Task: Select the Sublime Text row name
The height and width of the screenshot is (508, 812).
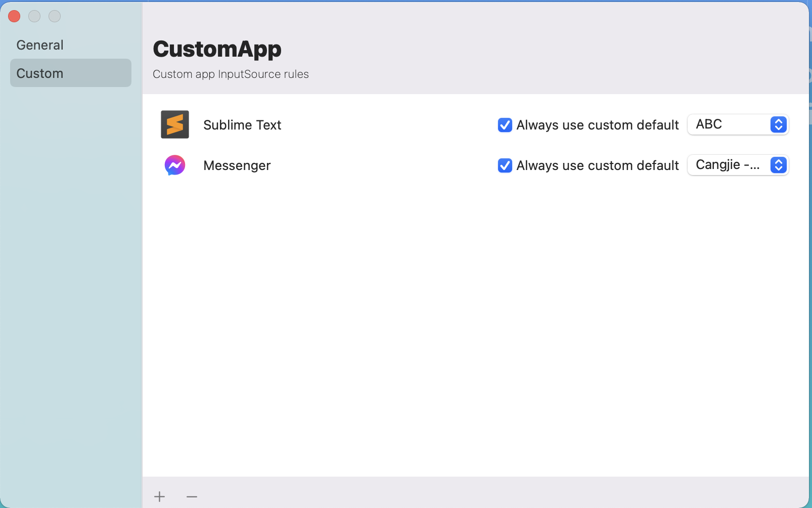Action: click(242, 125)
